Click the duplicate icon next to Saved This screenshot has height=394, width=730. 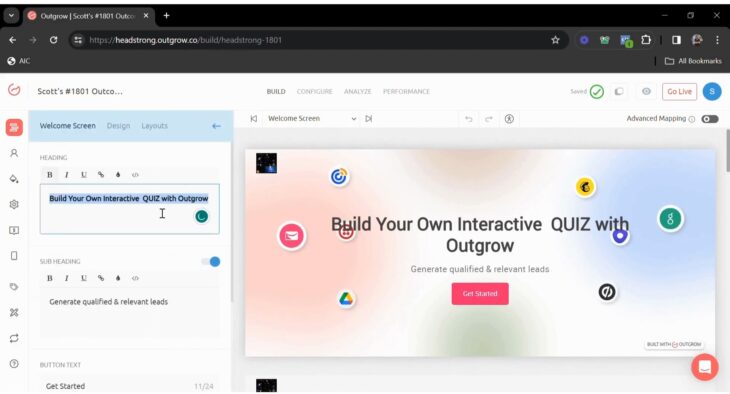[619, 91]
